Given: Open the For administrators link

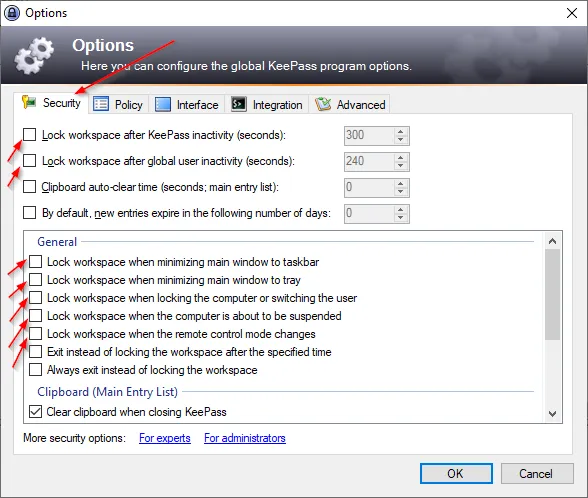Looking at the screenshot, I should 245,438.
